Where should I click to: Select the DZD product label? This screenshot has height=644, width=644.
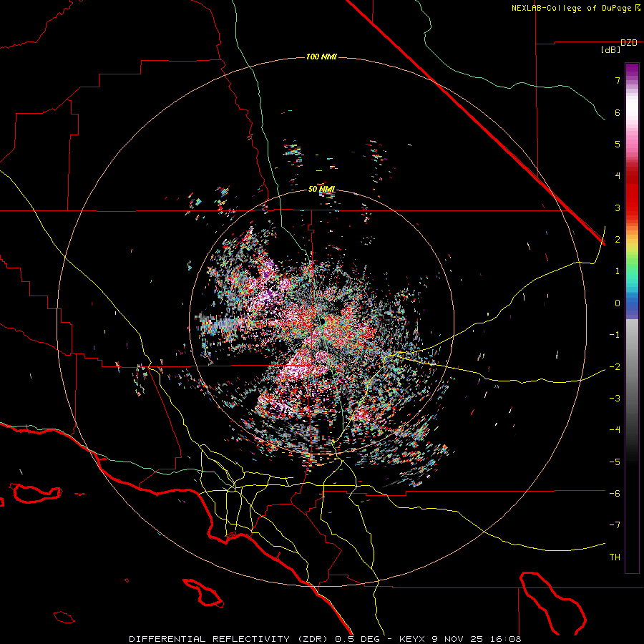tap(629, 43)
